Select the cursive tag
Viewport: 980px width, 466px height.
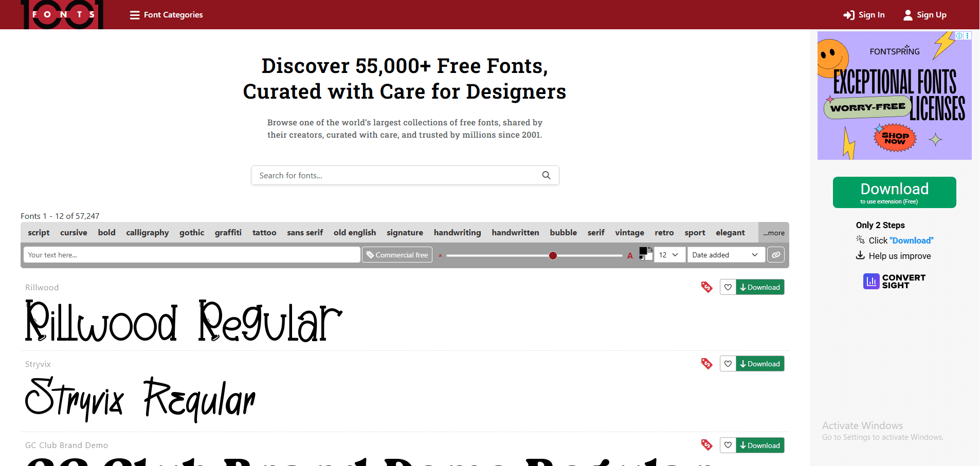(74, 232)
